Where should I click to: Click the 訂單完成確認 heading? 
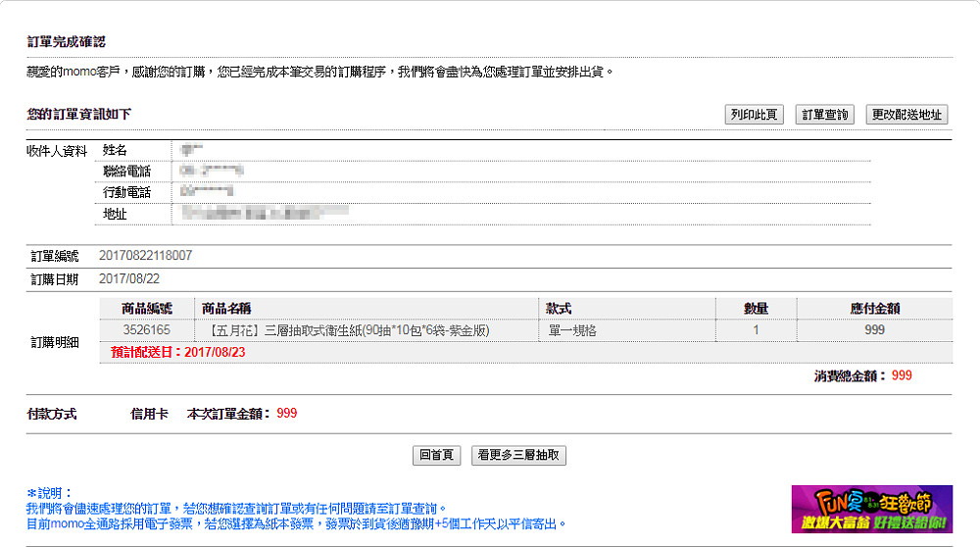(x=67, y=42)
